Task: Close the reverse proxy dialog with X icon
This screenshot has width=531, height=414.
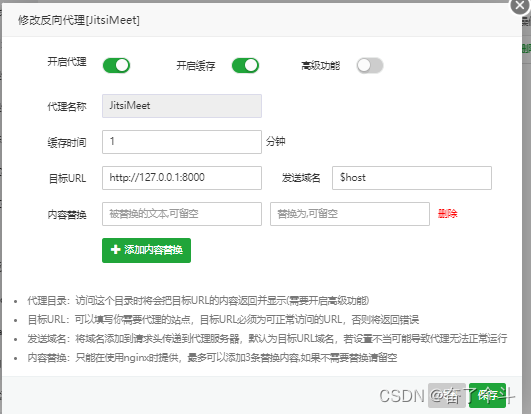Action: pyautogui.click(x=520, y=5)
